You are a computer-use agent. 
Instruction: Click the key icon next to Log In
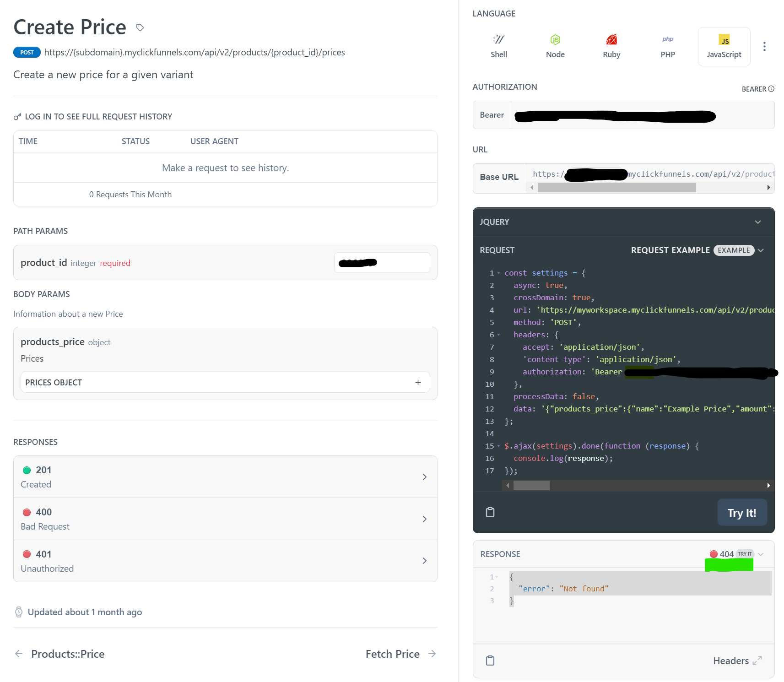pos(17,117)
